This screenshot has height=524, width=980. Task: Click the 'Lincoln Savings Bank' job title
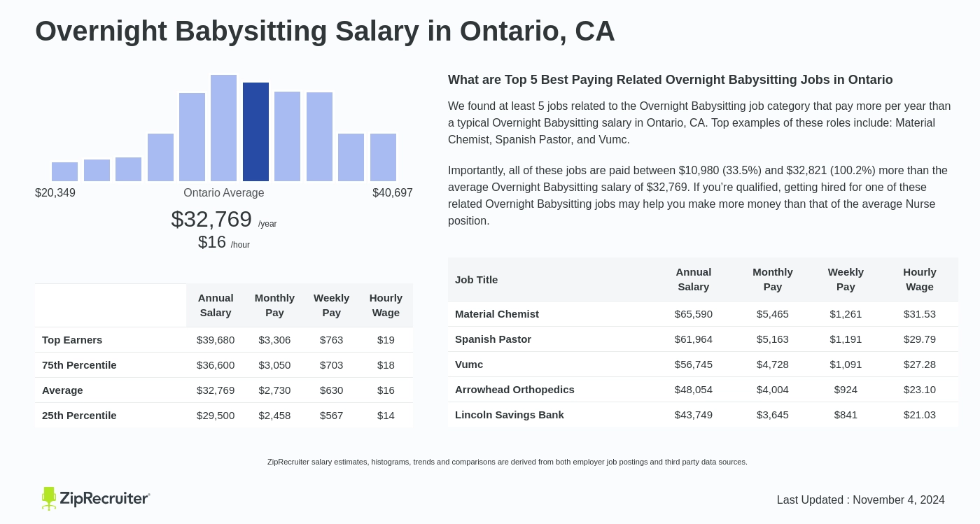[x=510, y=414]
